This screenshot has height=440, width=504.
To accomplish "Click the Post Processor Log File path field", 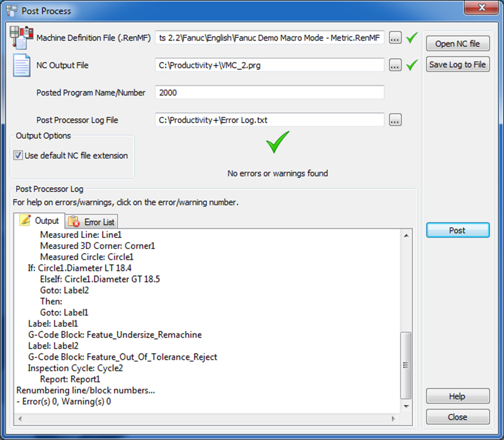I will pos(270,120).
